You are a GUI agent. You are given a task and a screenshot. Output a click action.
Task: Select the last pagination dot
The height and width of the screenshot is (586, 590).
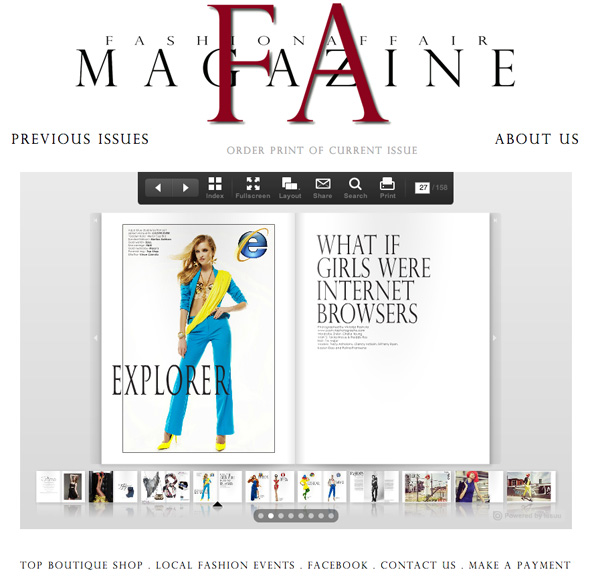[x=331, y=516]
